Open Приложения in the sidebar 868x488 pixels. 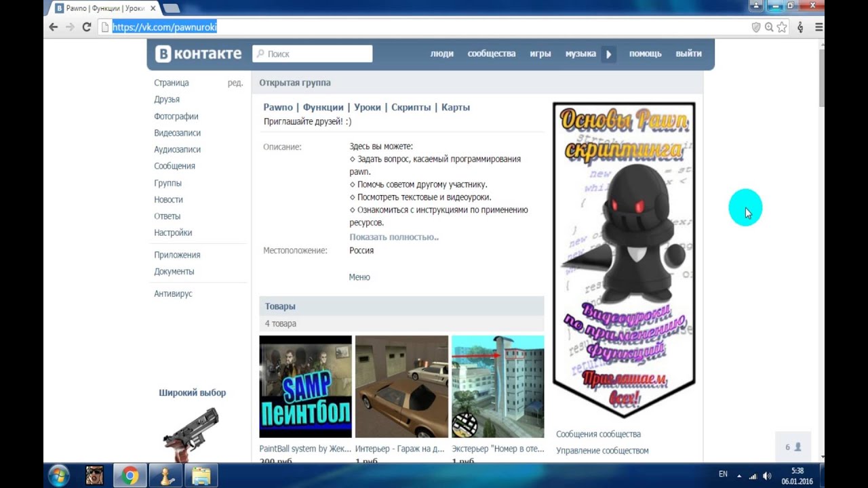pyautogui.click(x=177, y=255)
